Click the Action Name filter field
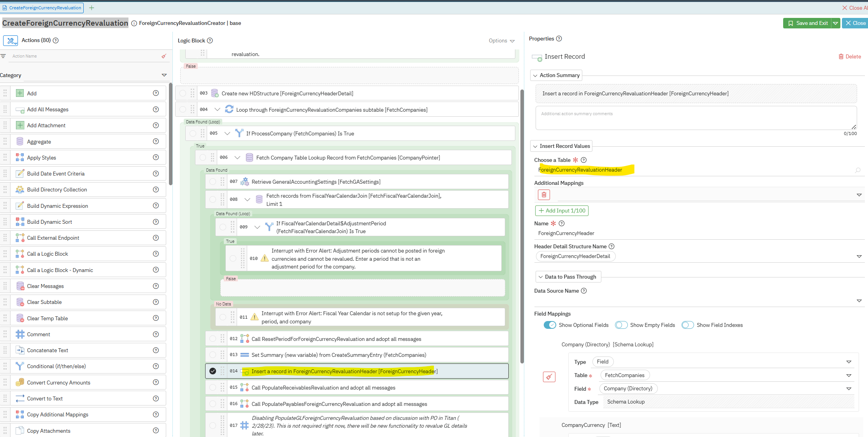This screenshot has height=437, width=868. coord(85,56)
